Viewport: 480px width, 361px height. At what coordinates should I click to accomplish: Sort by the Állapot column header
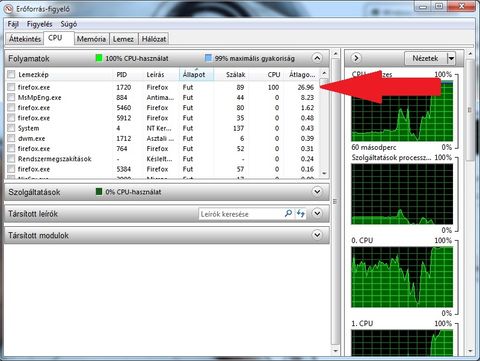197,74
